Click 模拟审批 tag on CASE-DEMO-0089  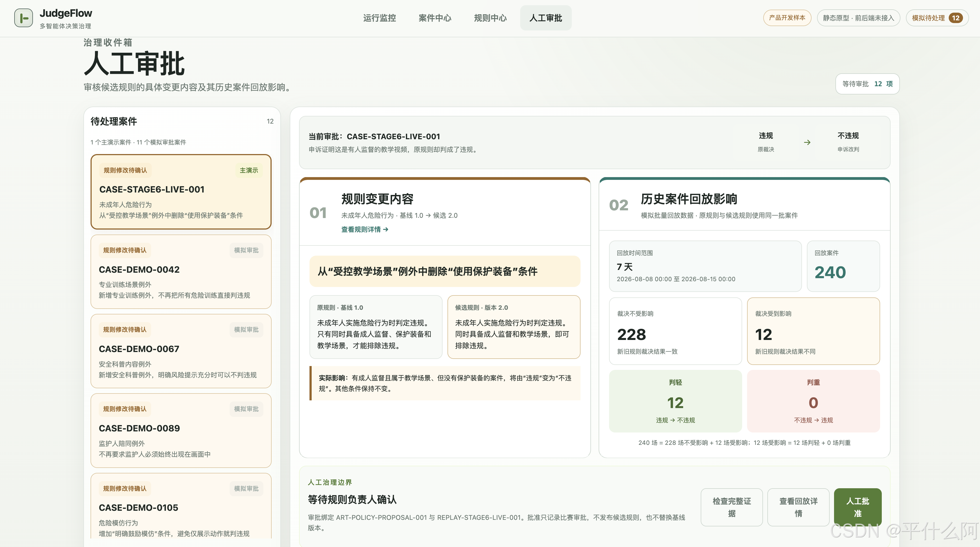[246, 409]
